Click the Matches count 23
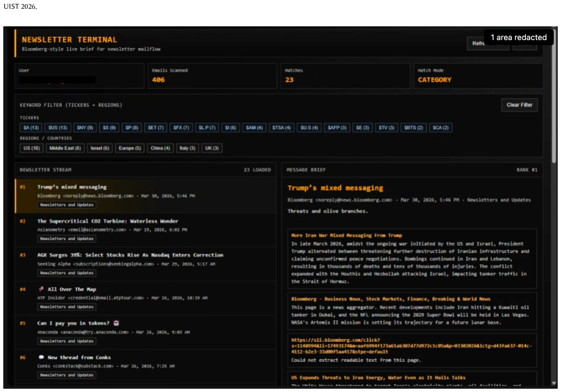561x392 pixels. coord(289,80)
